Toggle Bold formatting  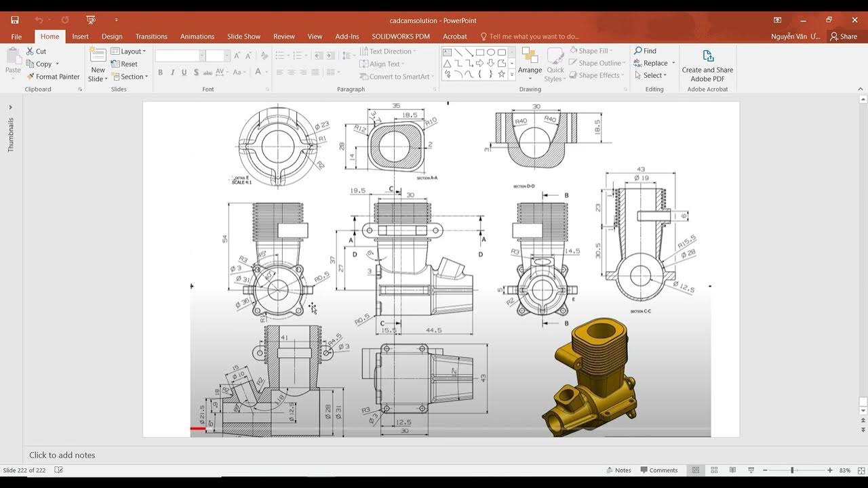click(x=160, y=73)
